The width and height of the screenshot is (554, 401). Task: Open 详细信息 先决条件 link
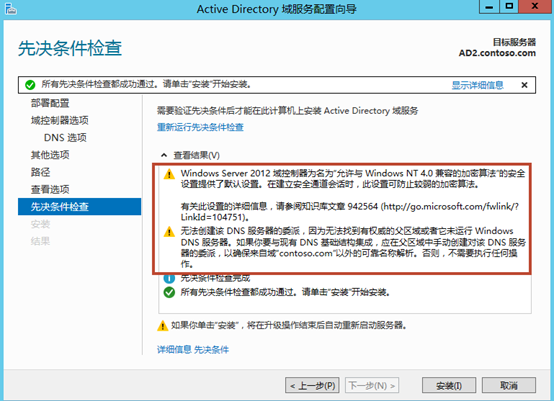click(x=193, y=350)
